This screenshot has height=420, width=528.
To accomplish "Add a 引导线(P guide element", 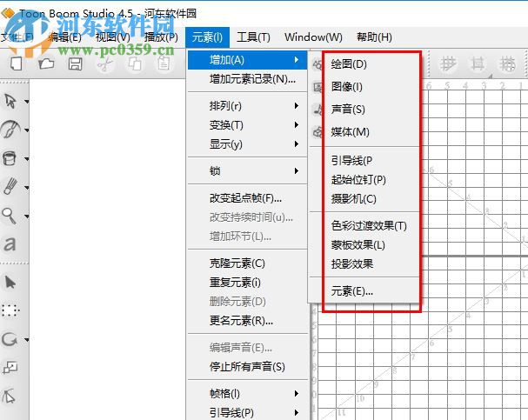I will pyautogui.click(x=364, y=161).
